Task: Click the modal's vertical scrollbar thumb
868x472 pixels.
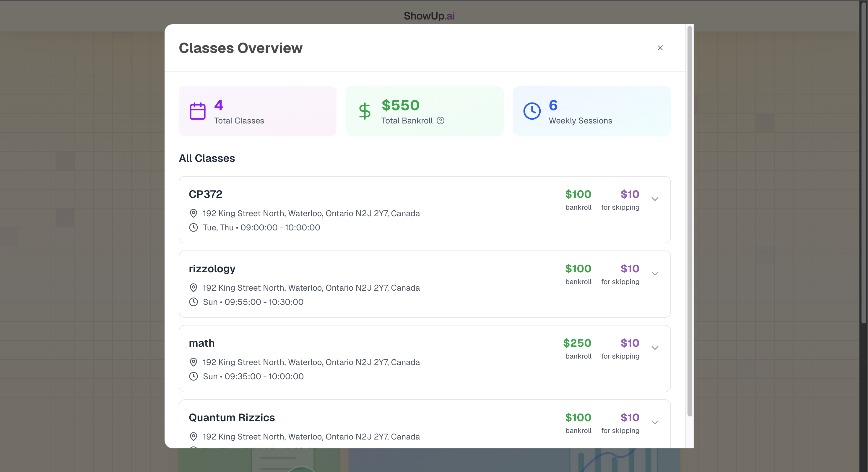Action: [690, 221]
